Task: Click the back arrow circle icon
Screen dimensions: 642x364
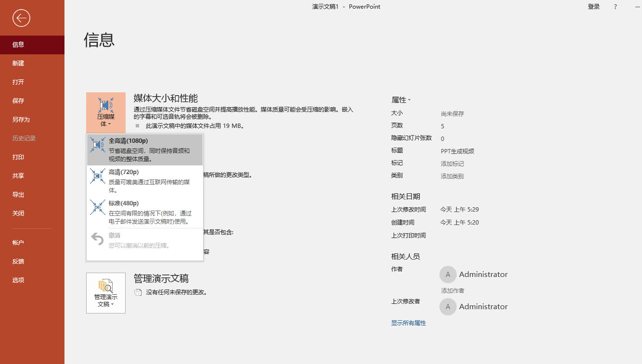Action: coord(21,18)
